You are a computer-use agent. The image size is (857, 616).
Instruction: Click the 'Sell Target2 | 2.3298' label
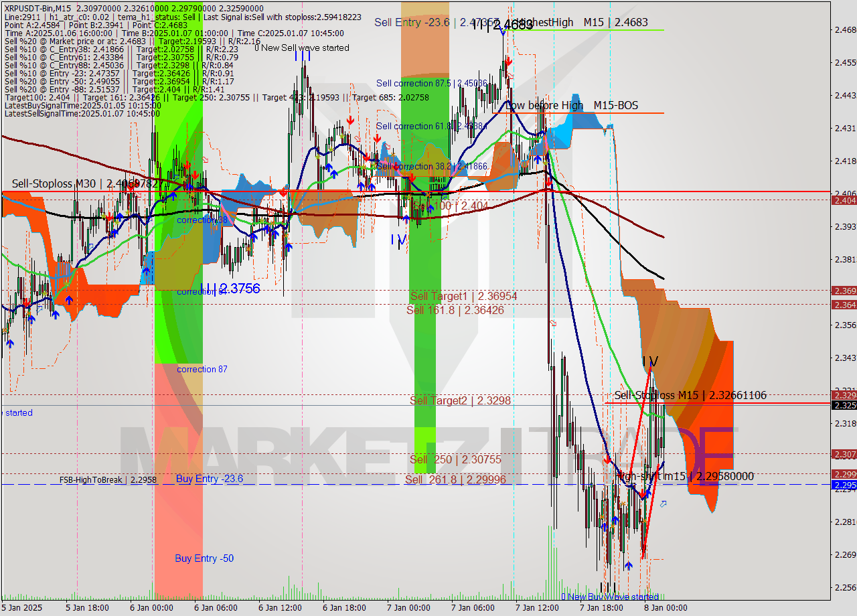[460, 400]
